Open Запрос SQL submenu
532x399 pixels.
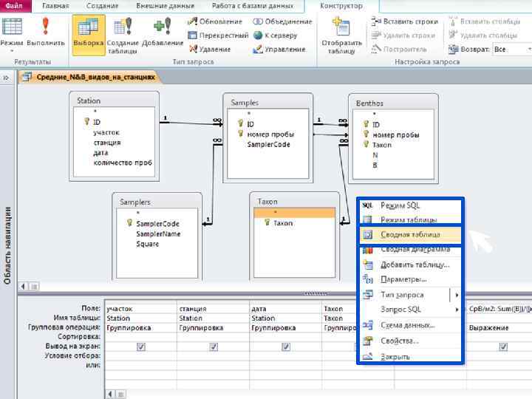tap(410, 310)
